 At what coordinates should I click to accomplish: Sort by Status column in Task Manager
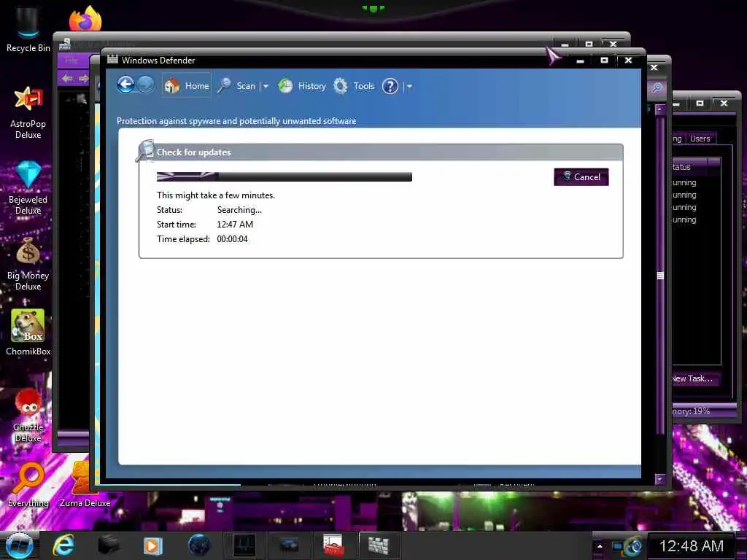[x=689, y=167]
